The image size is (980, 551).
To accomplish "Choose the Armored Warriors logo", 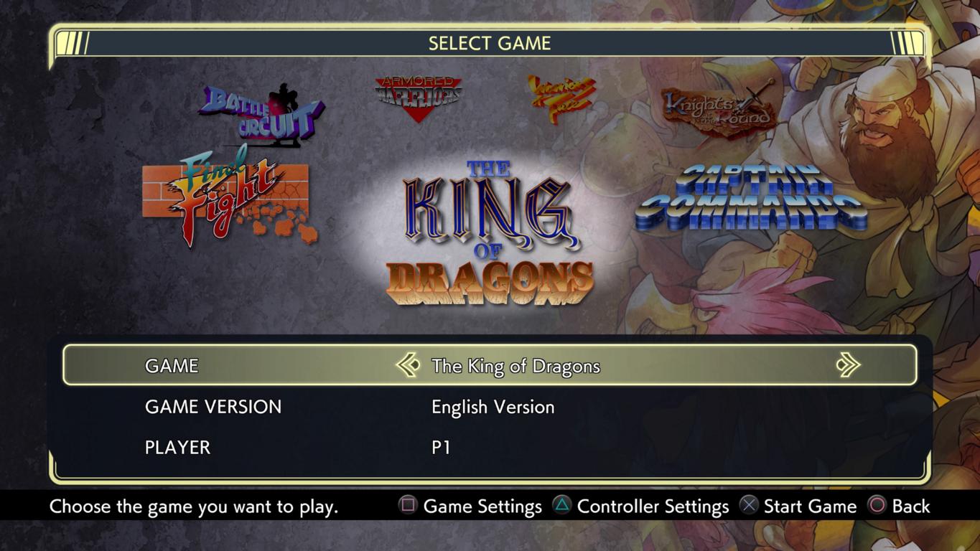I will click(x=418, y=98).
